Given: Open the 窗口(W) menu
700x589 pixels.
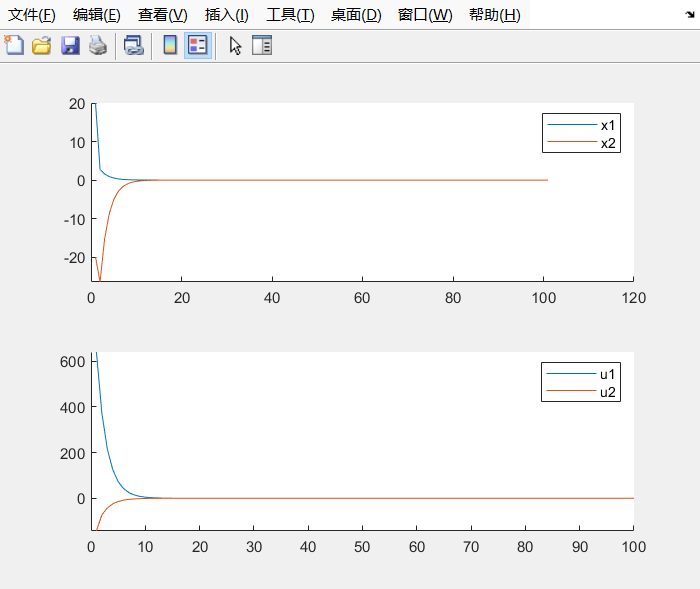Looking at the screenshot, I should 424,15.
